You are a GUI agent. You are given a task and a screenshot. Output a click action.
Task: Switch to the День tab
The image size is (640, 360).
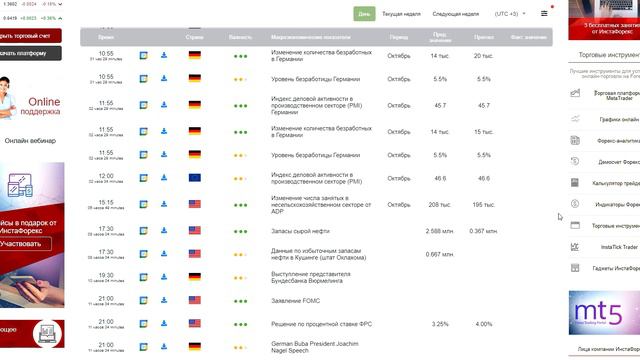point(364,14)
